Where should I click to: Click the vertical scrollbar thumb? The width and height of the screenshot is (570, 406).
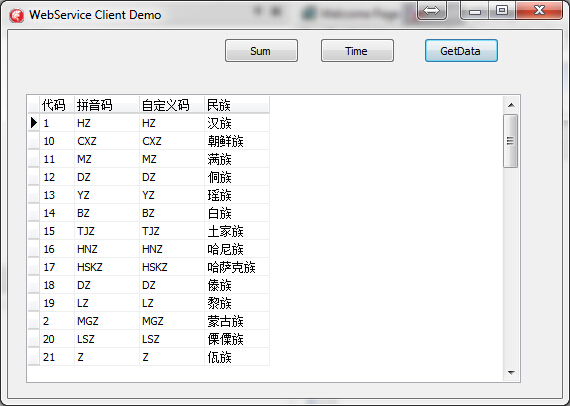coord(510,141)
